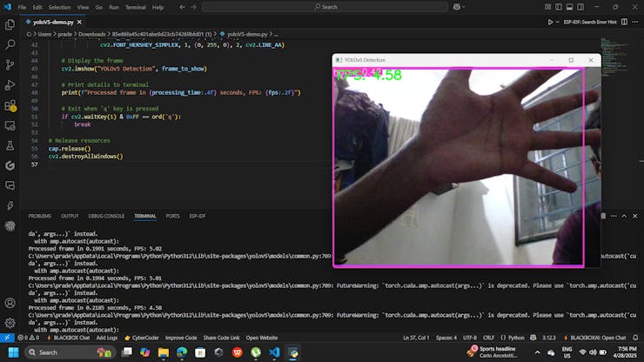Click Open Website in status bar

(262, 338)
